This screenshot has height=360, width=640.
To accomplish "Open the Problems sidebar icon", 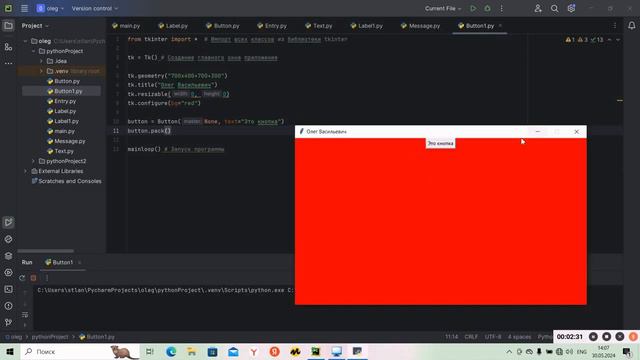I will (x=8, y=306).
